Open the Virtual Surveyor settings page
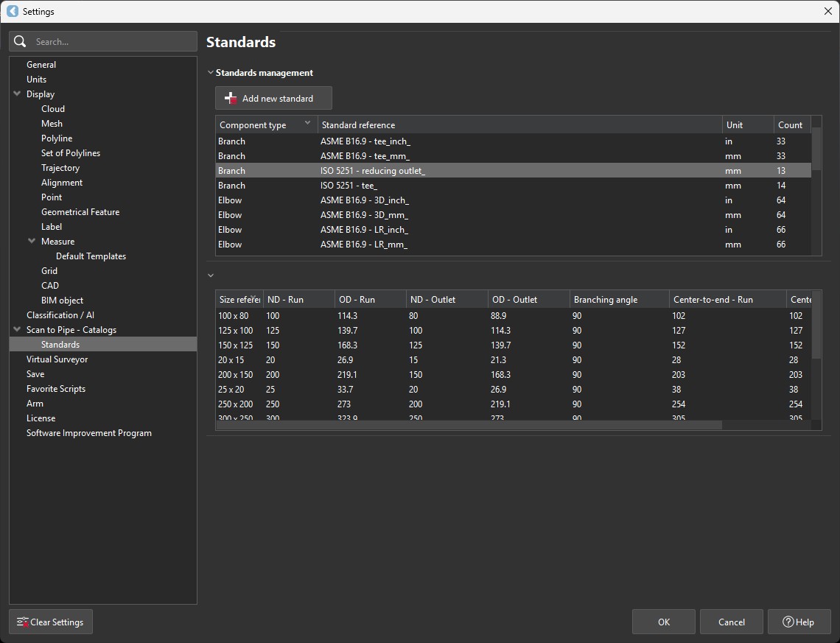This screenshot has height=643, width=840. point(57,359)
